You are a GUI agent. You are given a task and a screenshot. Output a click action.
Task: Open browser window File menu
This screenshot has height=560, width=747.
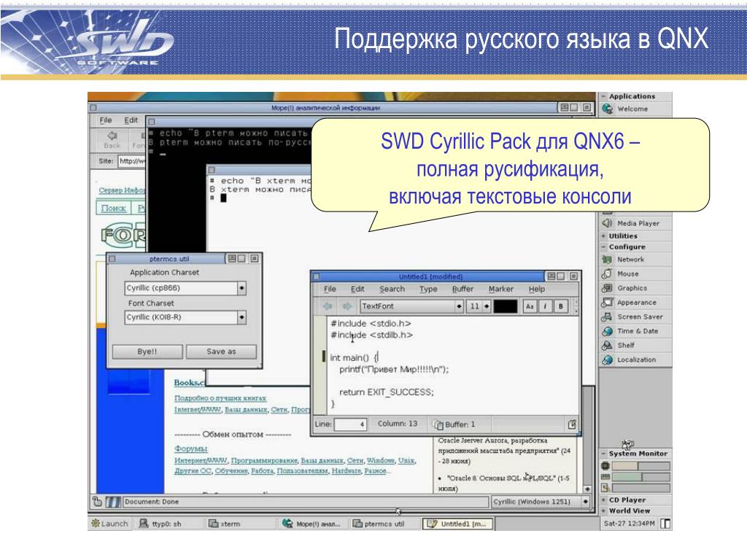[106, 120]
